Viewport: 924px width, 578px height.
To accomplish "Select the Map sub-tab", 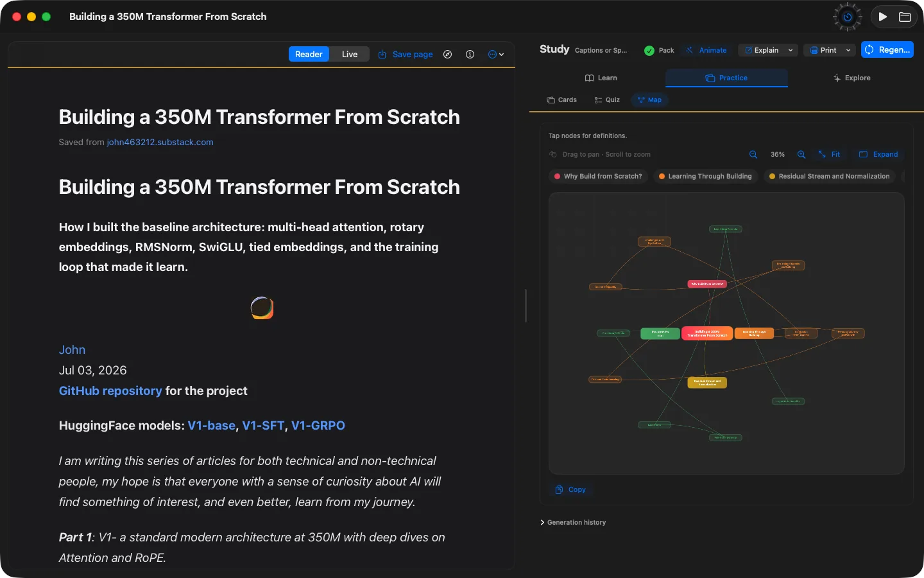I will click(x=649, y=100).
